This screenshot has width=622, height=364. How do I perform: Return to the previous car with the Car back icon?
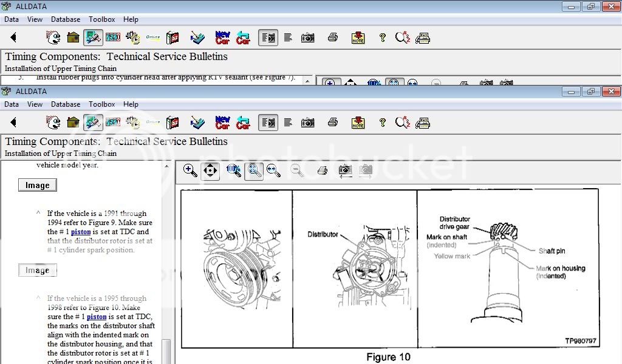click(242, 122)
